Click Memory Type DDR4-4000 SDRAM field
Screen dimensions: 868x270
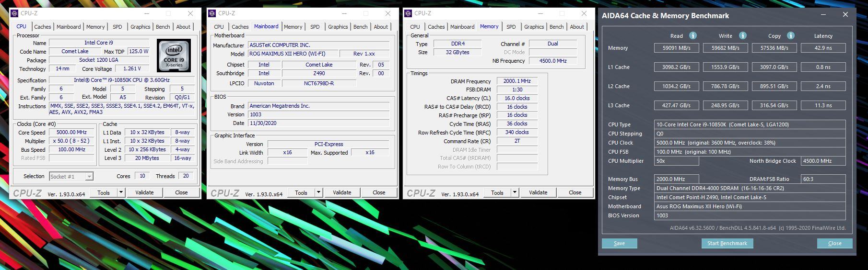coord(750,188)
